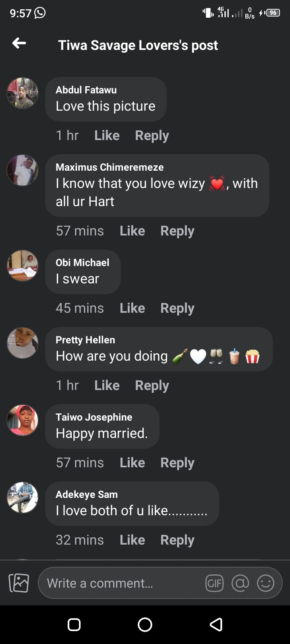290x644 pixels.
Task: Open Adekeye Sam's profile avatar
Action: 23,497
